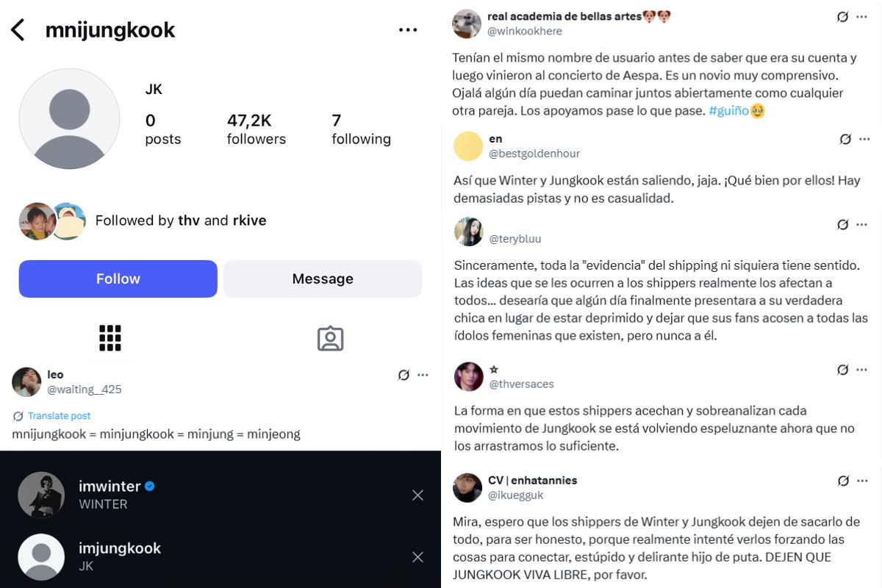882x588 pixels.
Task: Click Translate post under leo's tweet
Action: [59, 416]
